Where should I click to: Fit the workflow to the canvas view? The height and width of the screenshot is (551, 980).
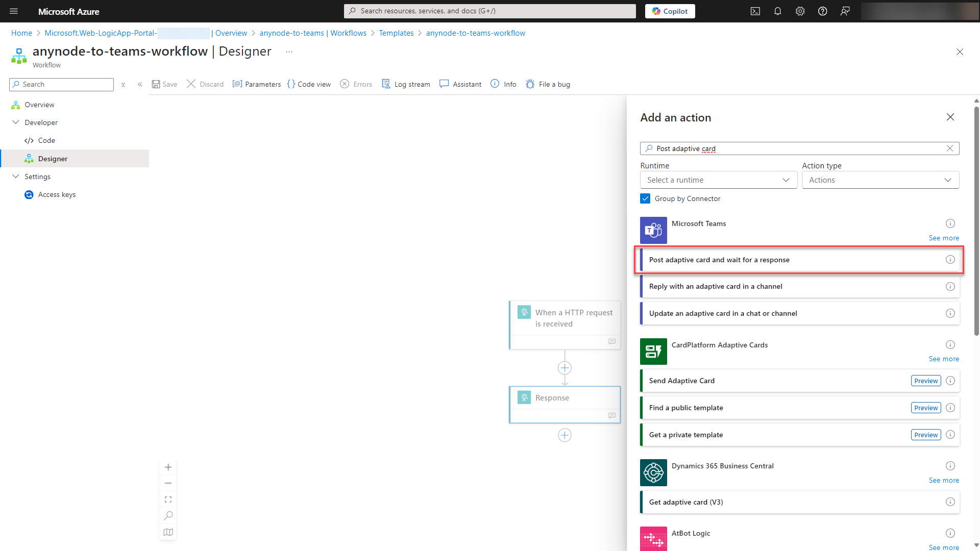coord(168,499)
